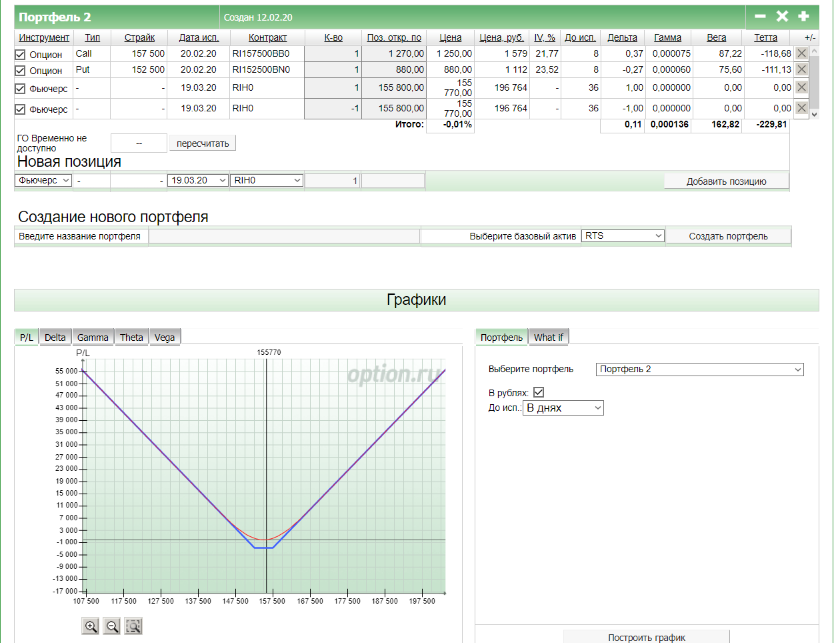Sort by Цена column header

click(x=451, y=37)
